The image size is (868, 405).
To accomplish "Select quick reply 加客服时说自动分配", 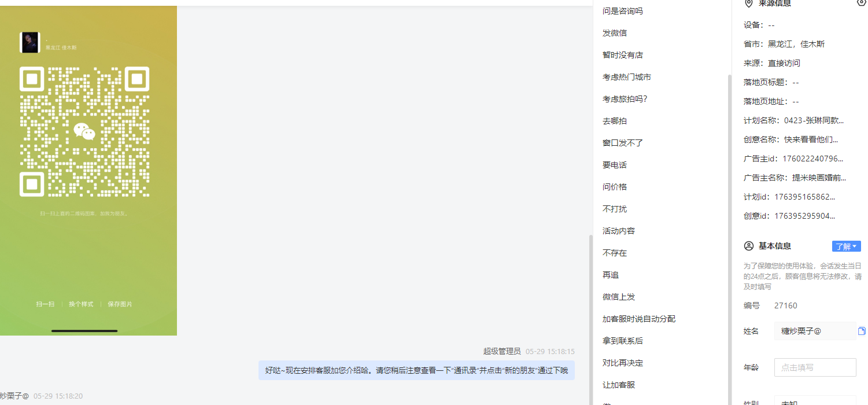I will 639,319.
